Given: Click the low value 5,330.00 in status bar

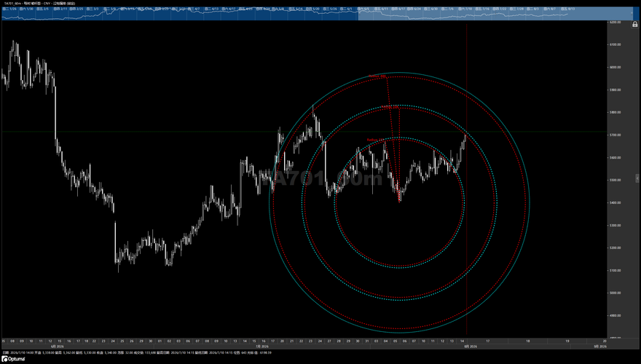Looking at the screenshot, I should (90, 352).
